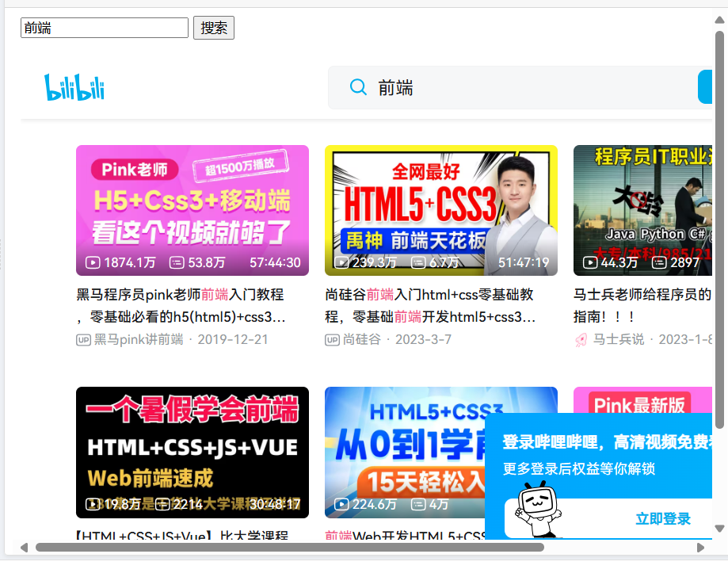Click danmaku icon next to 2214

162,504
